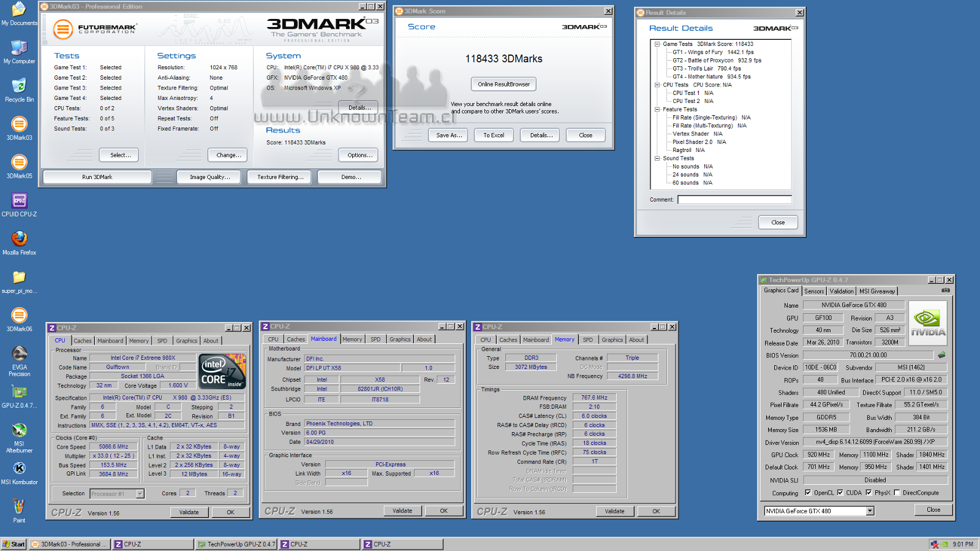Toggle the DirectCompute checkbox in GPU-Z

[x=897, y=492]
